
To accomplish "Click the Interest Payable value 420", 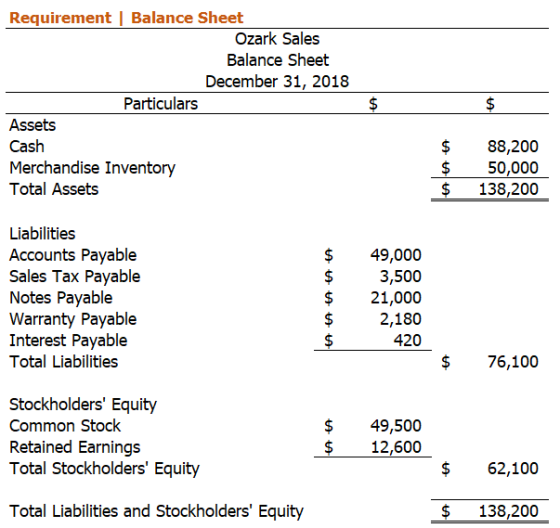I will (408, 340).
